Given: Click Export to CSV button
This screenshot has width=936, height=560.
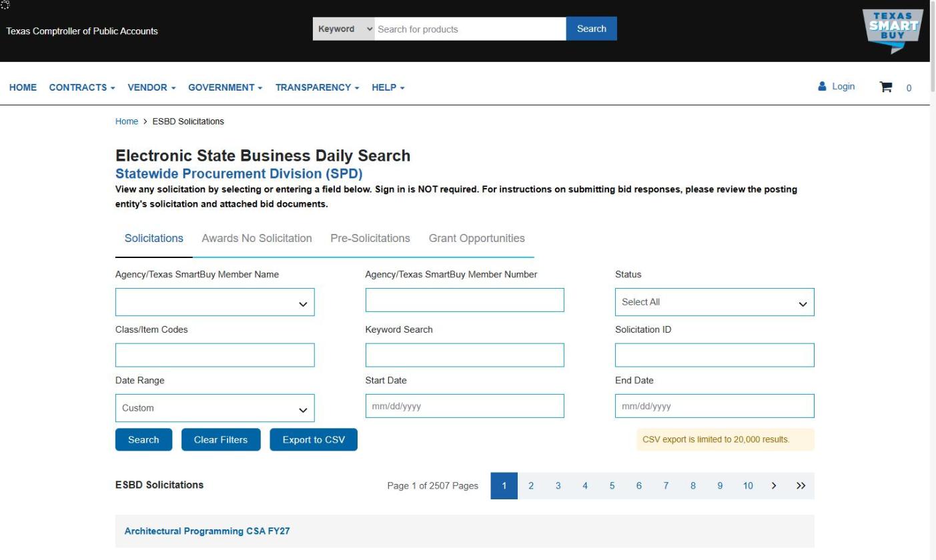Looking at the screenshot, I should [x=314, y=439].
